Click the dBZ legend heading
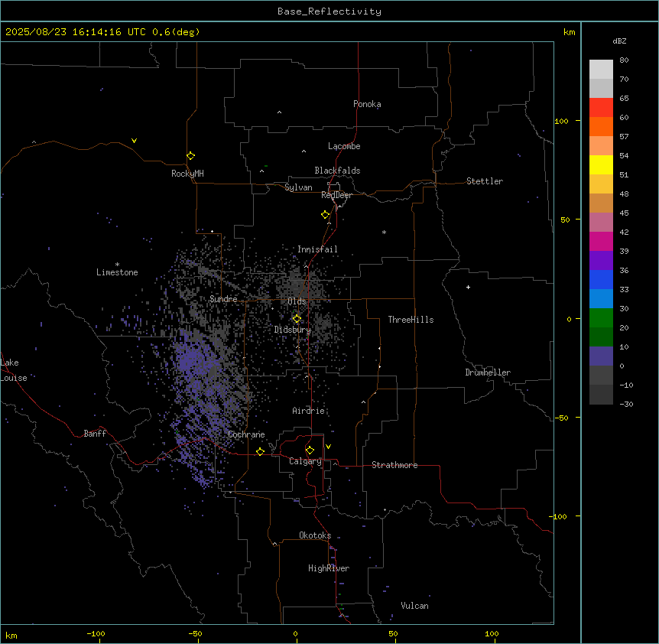 pyautogui.click(x=619, y=41)
